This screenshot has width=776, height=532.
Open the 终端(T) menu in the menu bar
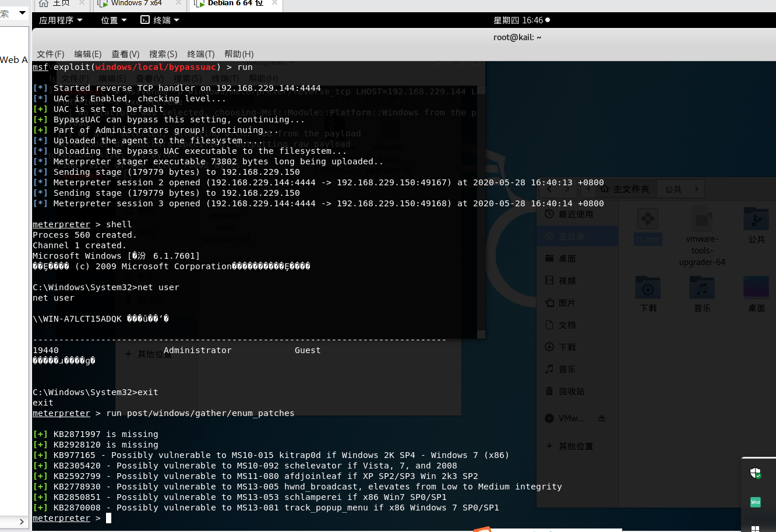point(201,54)
